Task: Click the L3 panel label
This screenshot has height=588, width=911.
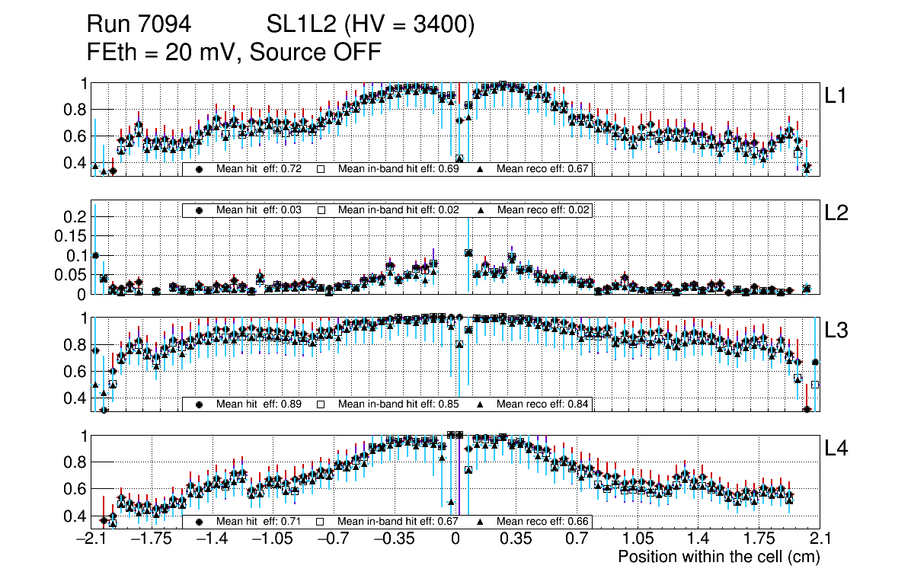Action: (836, 331)
